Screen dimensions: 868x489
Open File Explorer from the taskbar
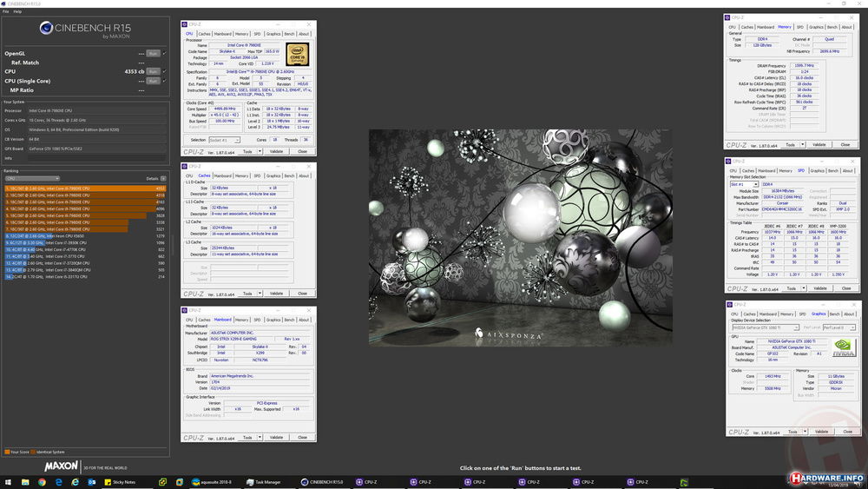pyautogui.click(x=25, y=482)
